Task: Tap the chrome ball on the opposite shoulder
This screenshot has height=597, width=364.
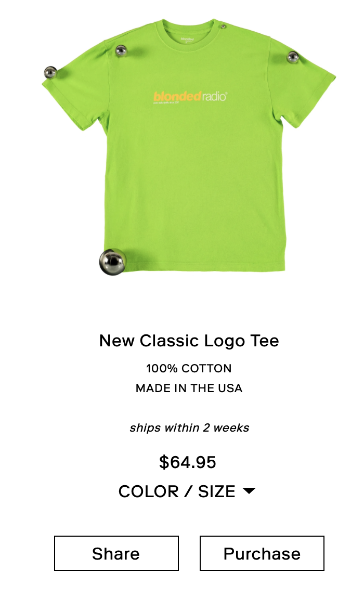Action: 292,57
